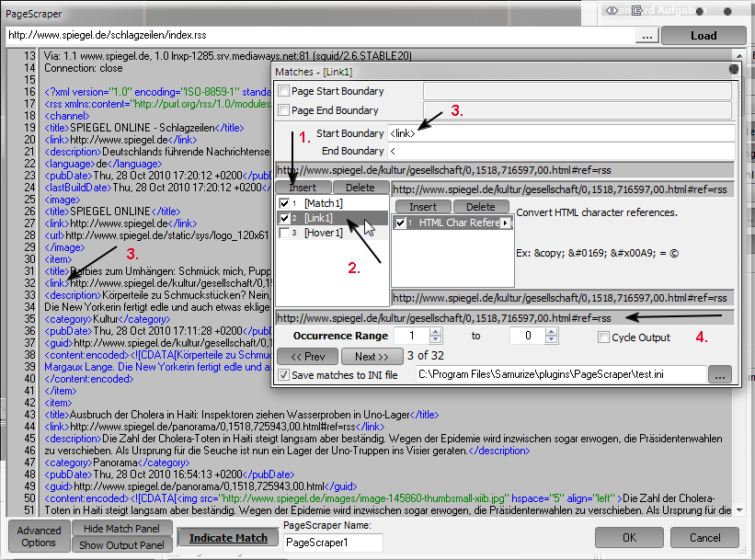Click the Cancel button

tap(705, 537)
